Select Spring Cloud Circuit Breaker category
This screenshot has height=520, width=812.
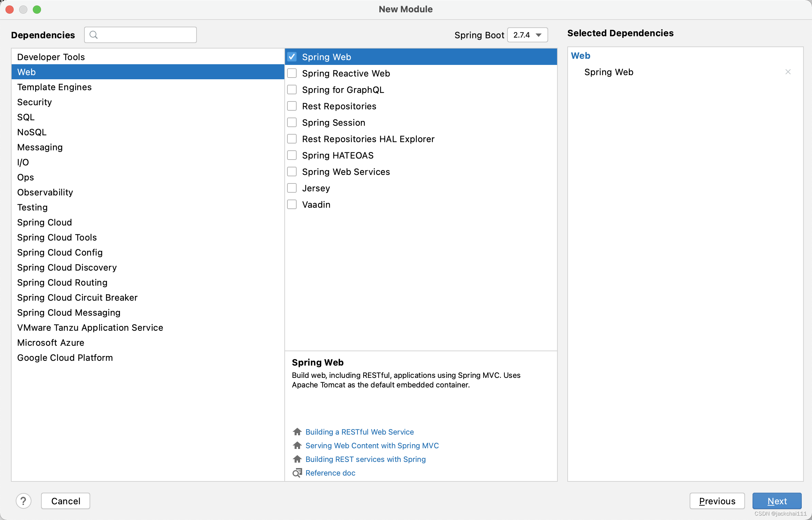point(148,297)
